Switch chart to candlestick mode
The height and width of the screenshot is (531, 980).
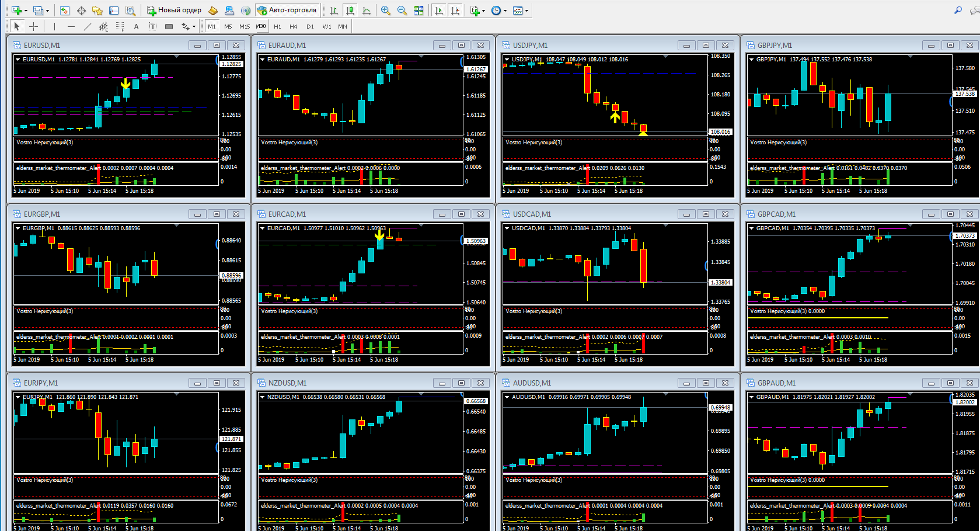[x=350, y=10]
